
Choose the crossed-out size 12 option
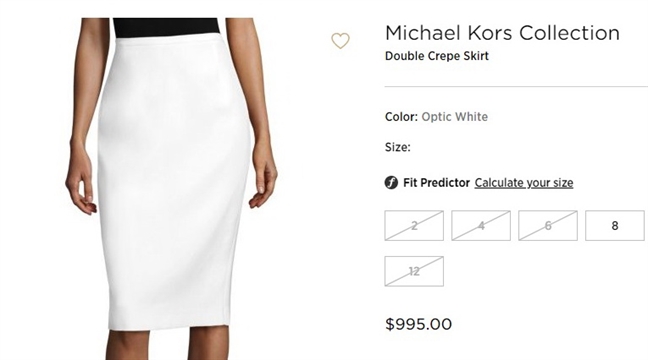pos(414,271)
